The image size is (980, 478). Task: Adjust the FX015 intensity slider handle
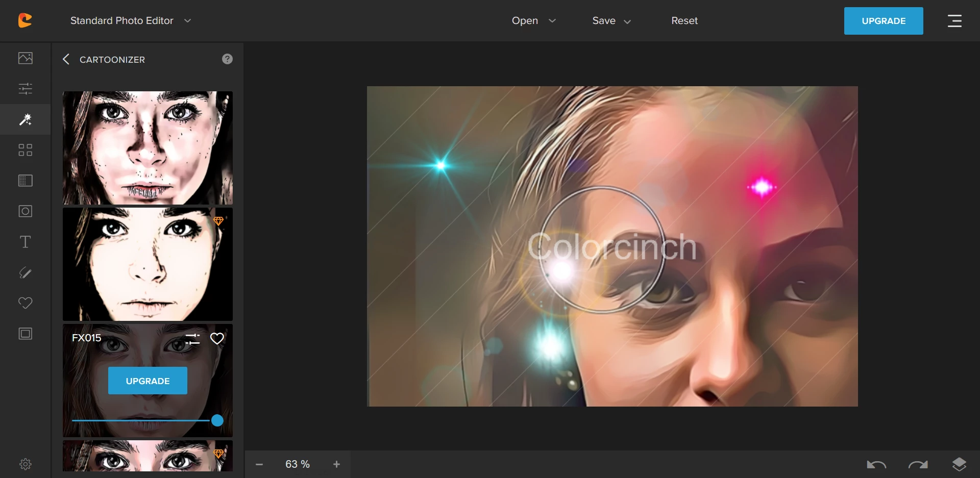click(217, 420)
